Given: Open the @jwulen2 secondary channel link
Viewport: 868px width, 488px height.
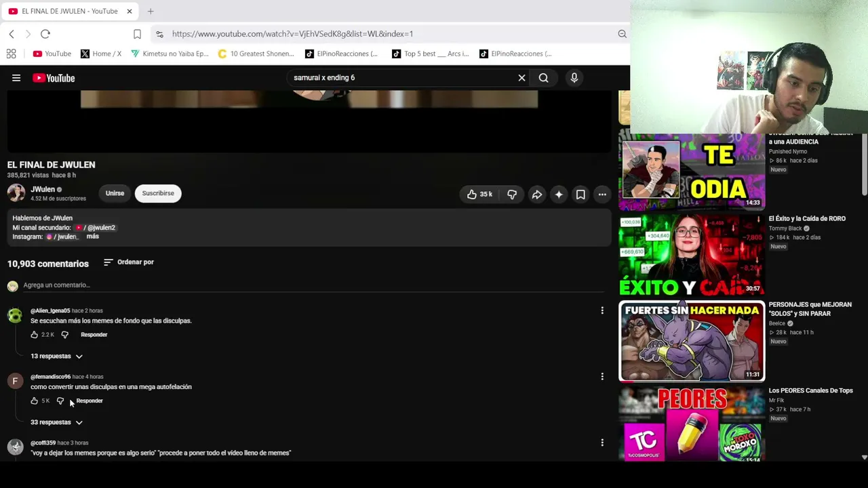Looking at the screenshot, I should pos(96,228).
